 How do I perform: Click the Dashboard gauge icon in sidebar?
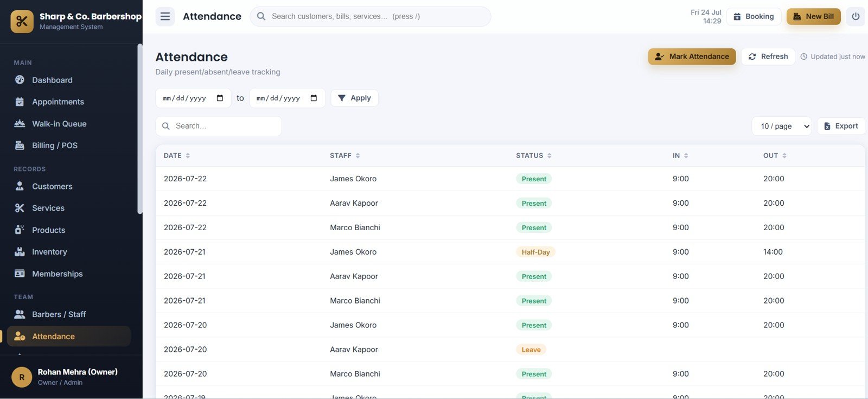tap(20, 80)
